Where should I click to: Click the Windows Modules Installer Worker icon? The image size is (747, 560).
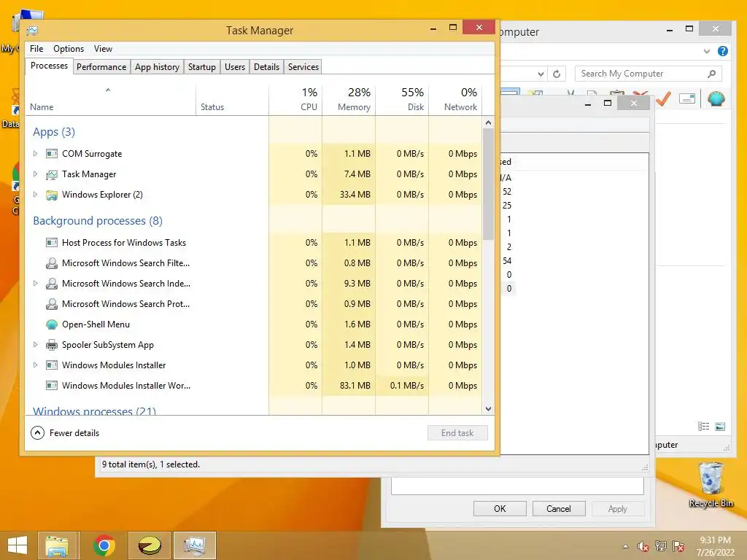(52, 386)
